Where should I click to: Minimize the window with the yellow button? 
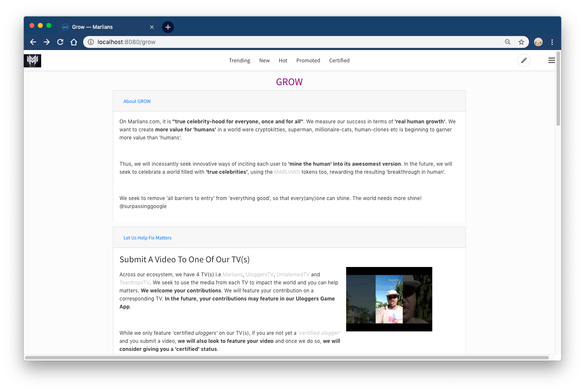pyautogui.click(x=40, y=25)
